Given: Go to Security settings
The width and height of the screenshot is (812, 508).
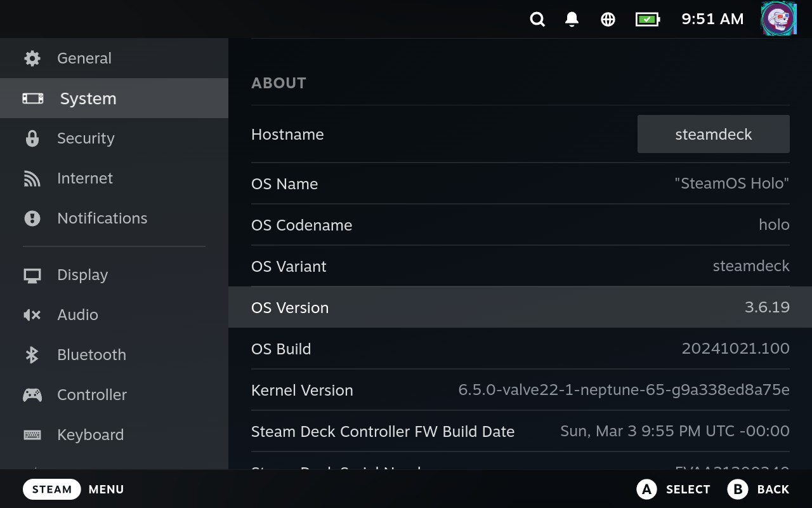Looking at the screenshot, I should 114,138.
